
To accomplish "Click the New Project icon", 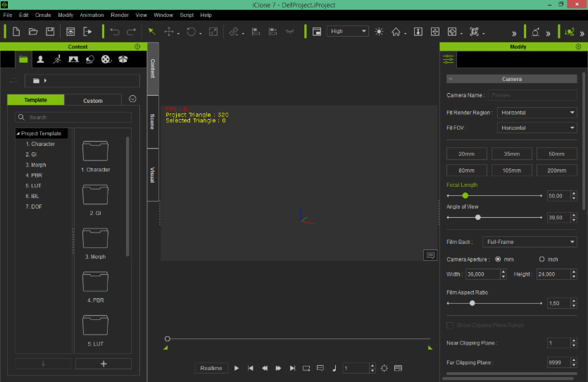I will [15, 32].
